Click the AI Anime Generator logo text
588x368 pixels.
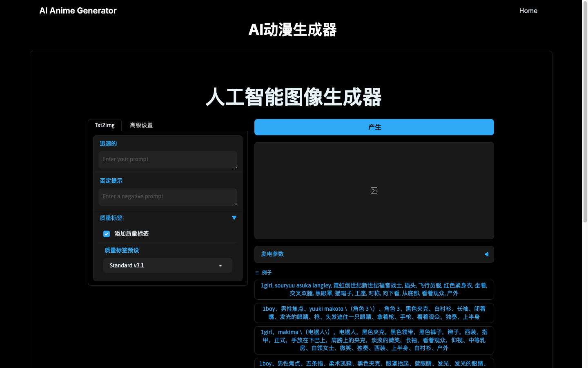click(x=78, y=11)
